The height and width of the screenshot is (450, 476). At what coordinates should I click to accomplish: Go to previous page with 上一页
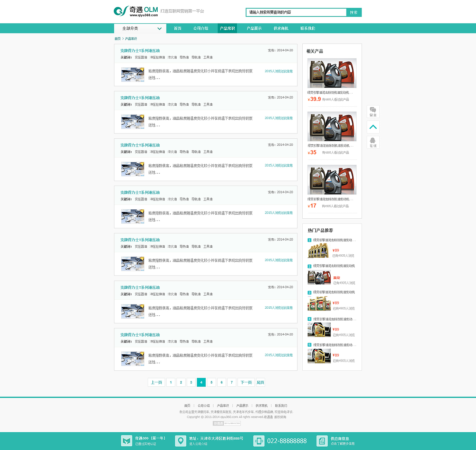157,382
